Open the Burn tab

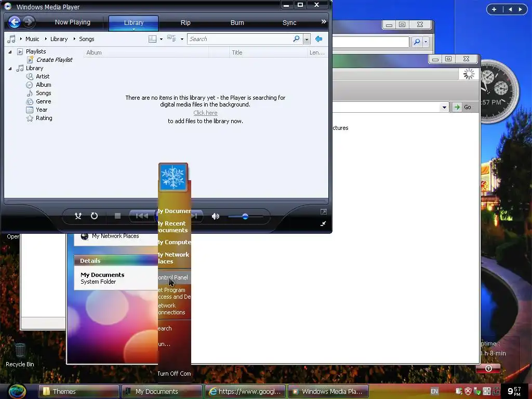237,23
